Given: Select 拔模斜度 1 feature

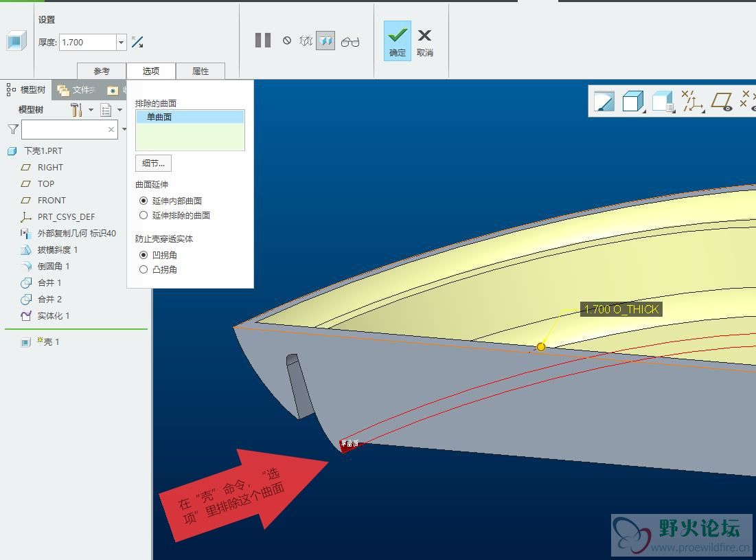Looking at the screenshot, I should click(x=58, y=250).
